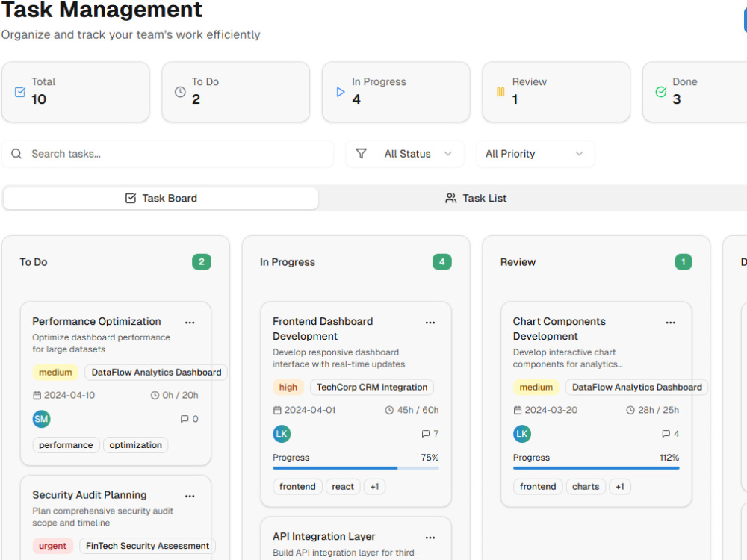Image resolution: width=747 pixels, height=560 pixels.
Task: Open the API Integration Layer task title
Action: pos(324,536)
